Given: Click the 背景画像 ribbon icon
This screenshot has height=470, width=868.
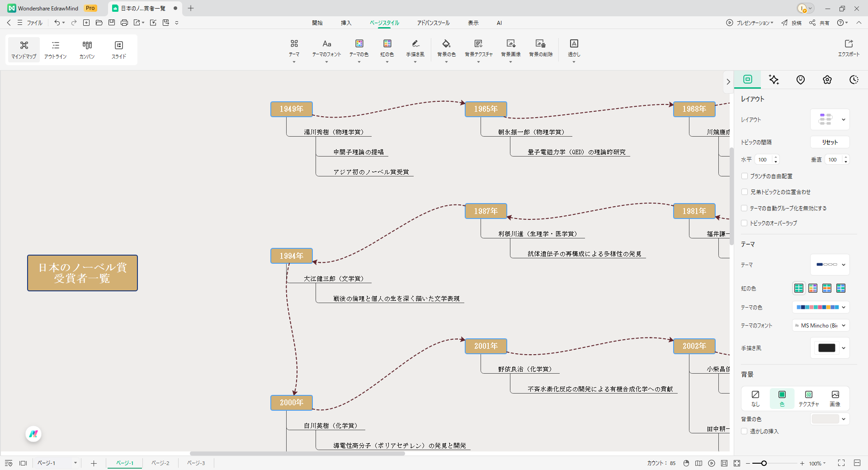Looking at the screenshot, I should point(510,44).
